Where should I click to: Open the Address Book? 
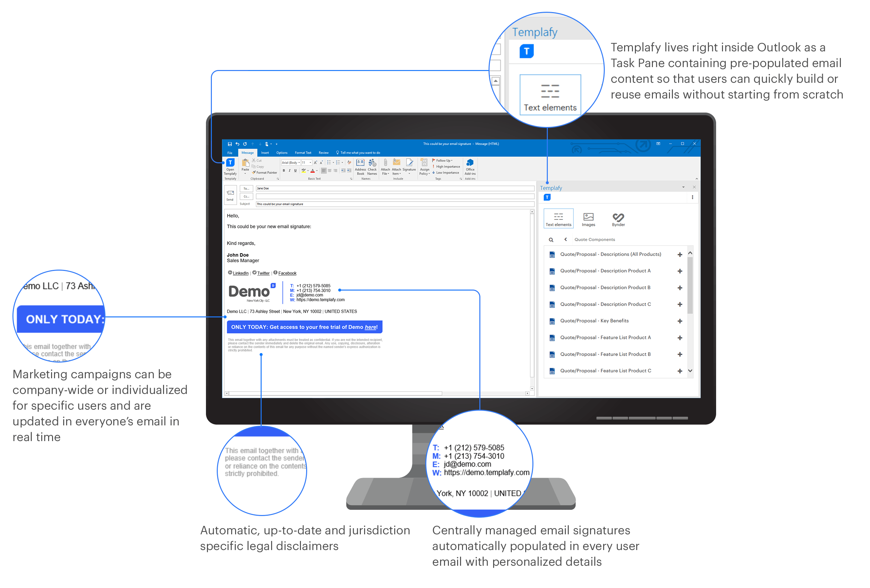click(360, 167)
